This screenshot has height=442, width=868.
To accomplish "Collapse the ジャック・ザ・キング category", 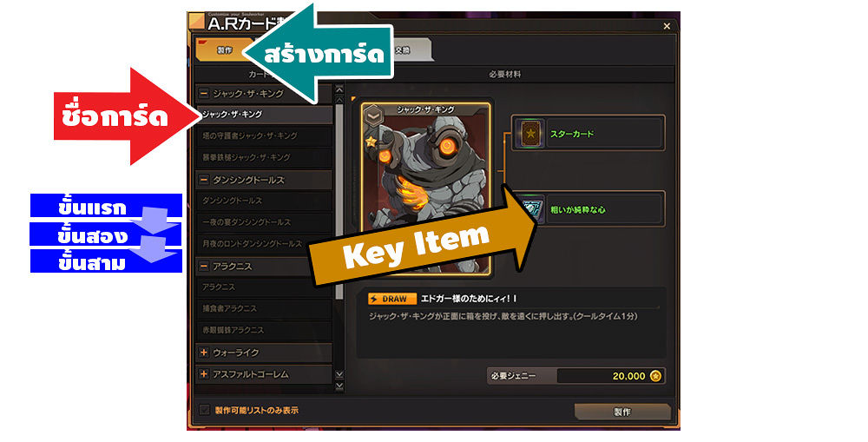I will click(x=204, y=94).
